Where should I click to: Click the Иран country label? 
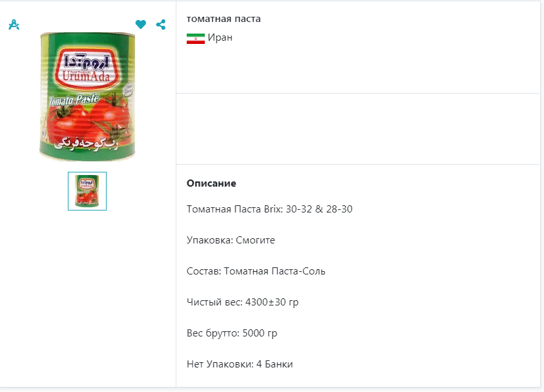point(220,37)
